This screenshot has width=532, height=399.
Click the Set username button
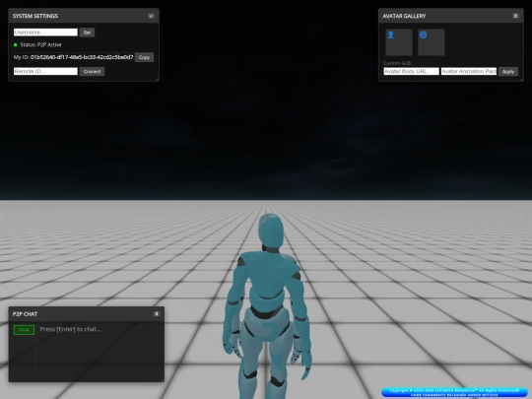click(88, 33)
